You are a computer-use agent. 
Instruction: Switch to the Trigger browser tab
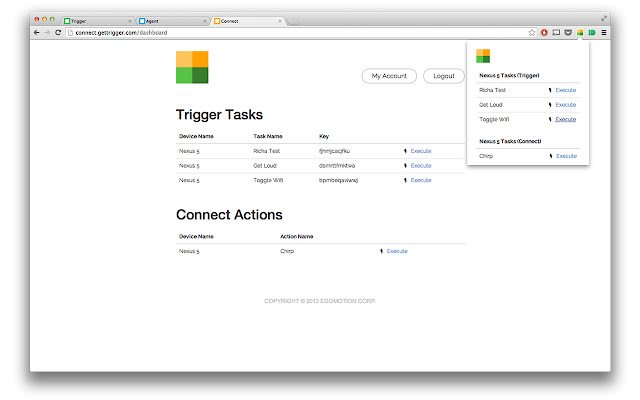(98, 21)
